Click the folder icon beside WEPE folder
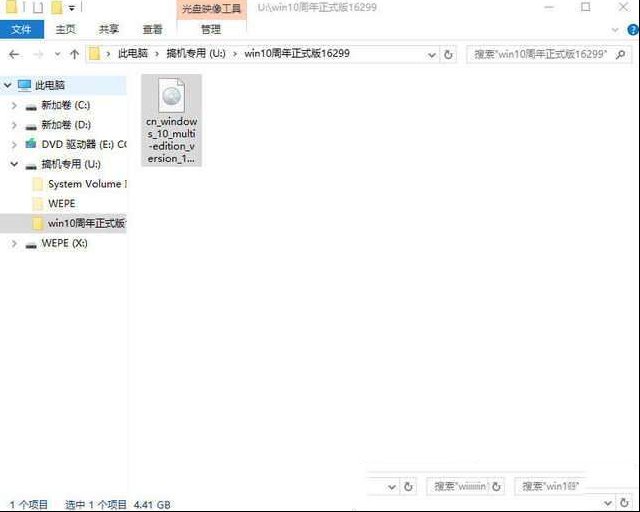The width and height of the screenshot is (640, 512). pyautogui.click(x=38, y=204)
